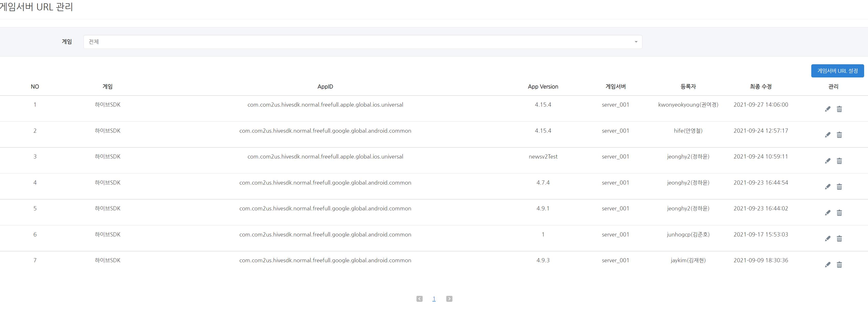Viewport: 868px width, 309px height.
Task: Click registrant hife(안영철) cell
Action: (688, 131)
